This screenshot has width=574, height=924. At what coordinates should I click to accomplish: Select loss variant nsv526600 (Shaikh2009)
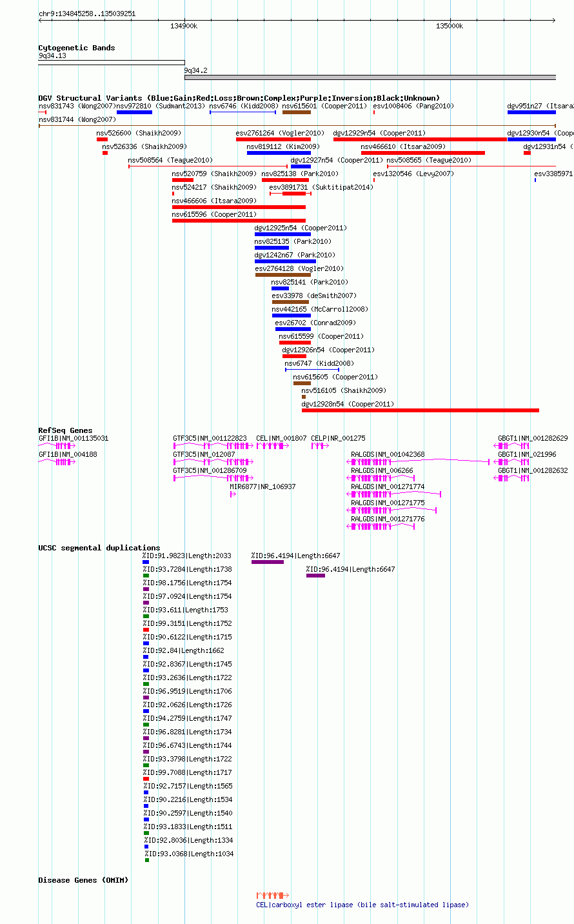[102, 139]
